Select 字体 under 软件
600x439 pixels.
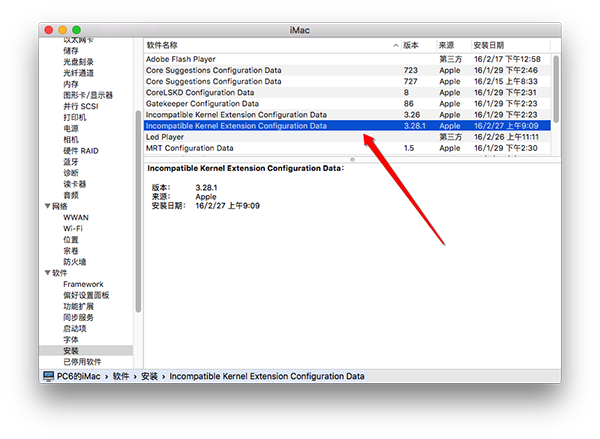click(71, 339)
